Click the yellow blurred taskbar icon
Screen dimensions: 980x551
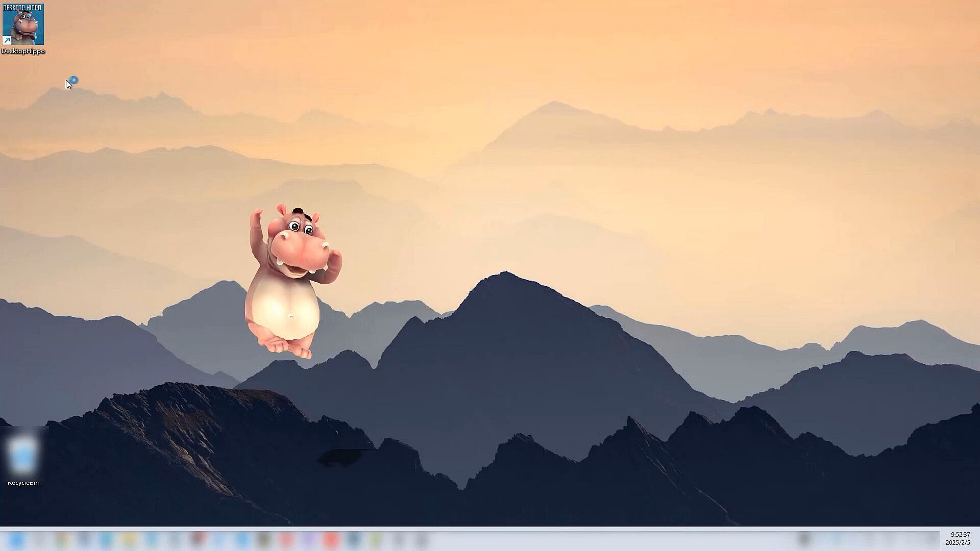point(130,539)
